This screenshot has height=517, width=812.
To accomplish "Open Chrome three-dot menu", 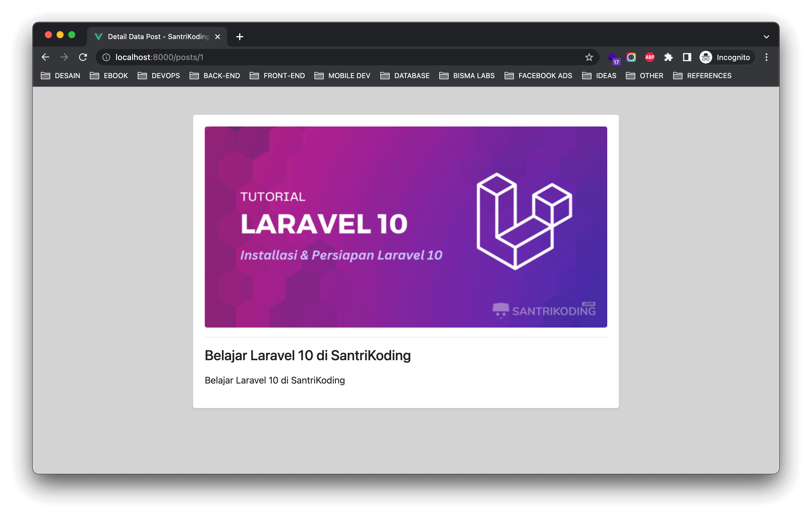I will pyautogui.click(x=766, y=57).
